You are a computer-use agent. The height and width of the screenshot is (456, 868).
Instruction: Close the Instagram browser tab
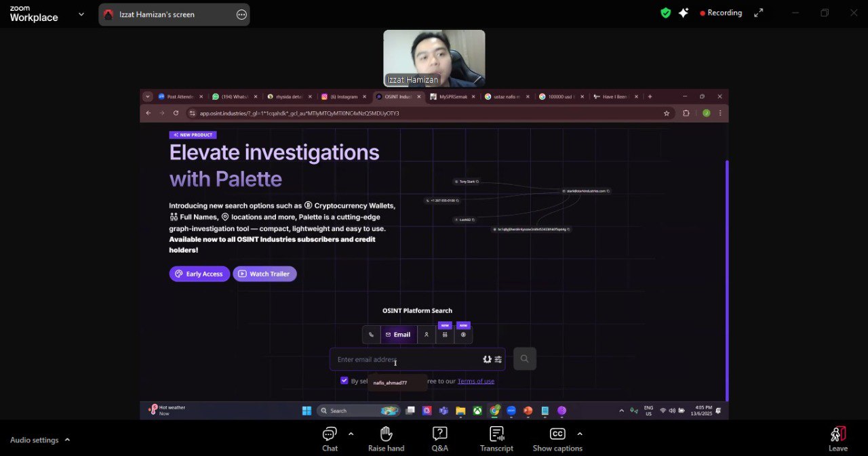tap(364, 97)
